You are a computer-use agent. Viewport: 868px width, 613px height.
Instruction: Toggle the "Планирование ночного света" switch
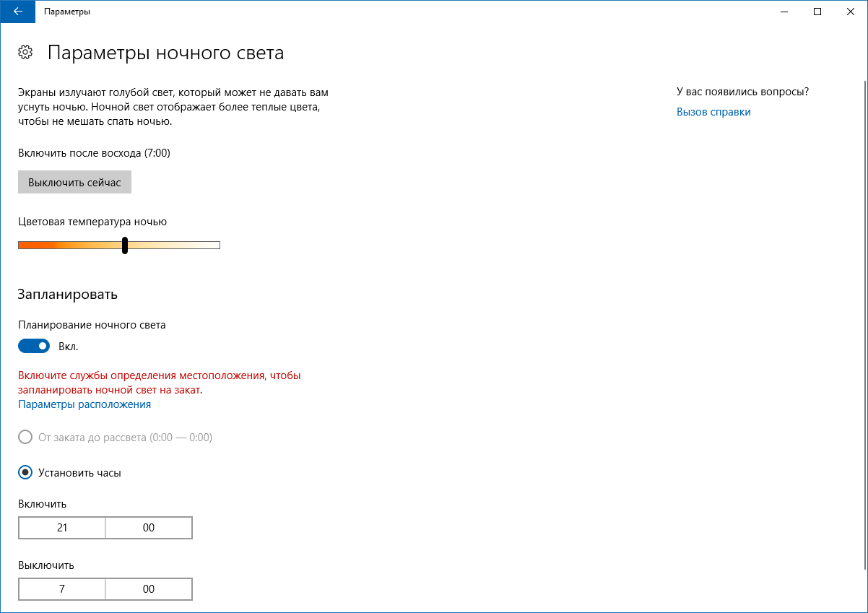(x=34, y=347)
